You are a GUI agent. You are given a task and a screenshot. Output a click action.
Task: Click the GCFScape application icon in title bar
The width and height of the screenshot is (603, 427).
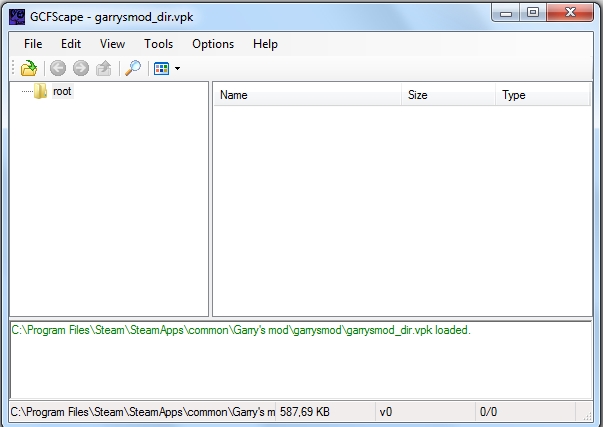tap(17, 17)
